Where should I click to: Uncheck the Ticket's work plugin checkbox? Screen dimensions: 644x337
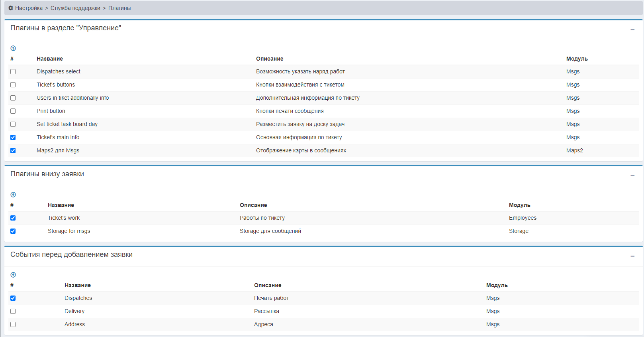(x=13, y=218)
